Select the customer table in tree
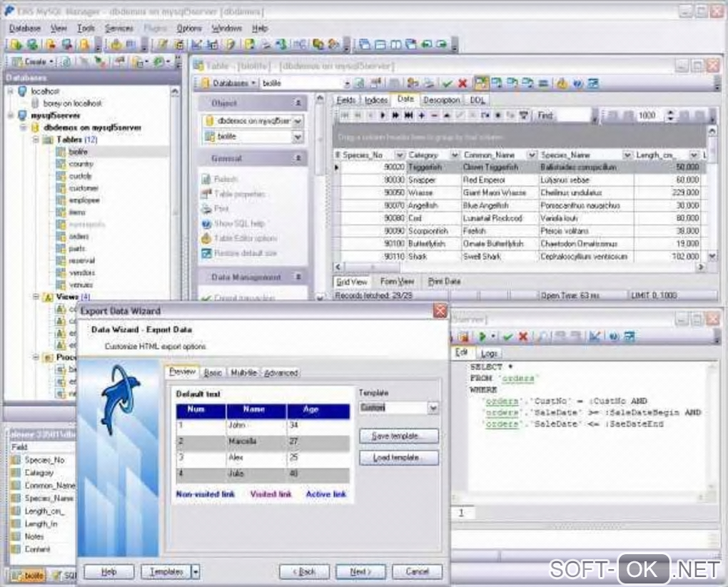The image size is (728, 587). [x=84, y=188]
